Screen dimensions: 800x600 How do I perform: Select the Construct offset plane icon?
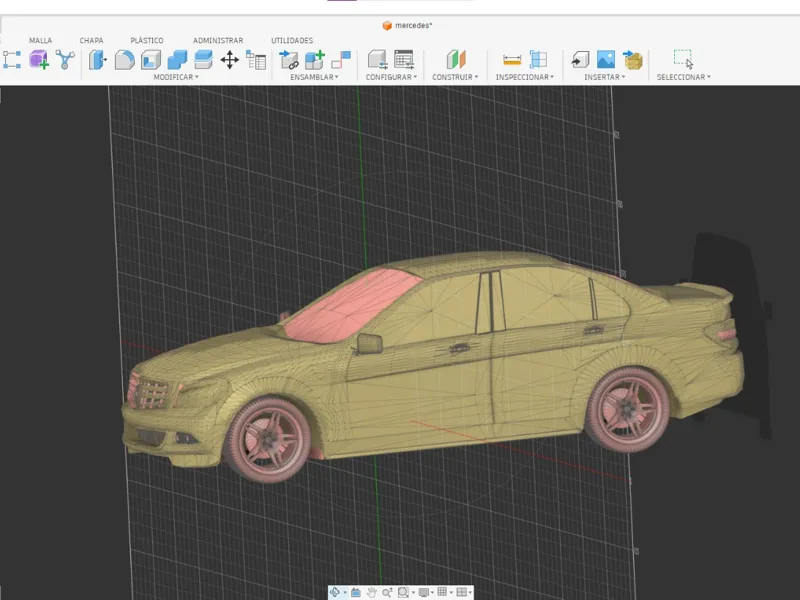[x=456, y=60]
